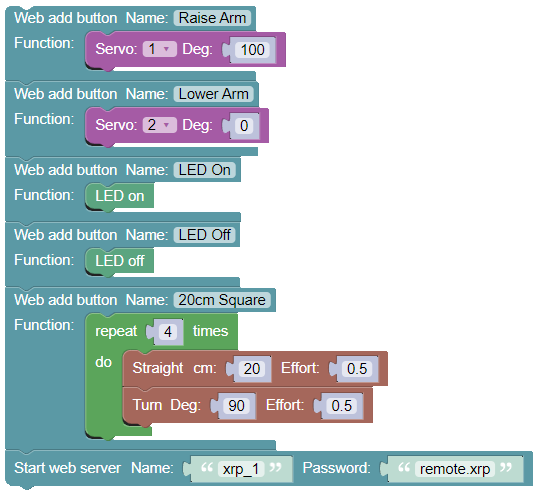Viewport: 540px width, 495px height.
Task: Click the Password label in web server block
Action: tap(336, 468)
